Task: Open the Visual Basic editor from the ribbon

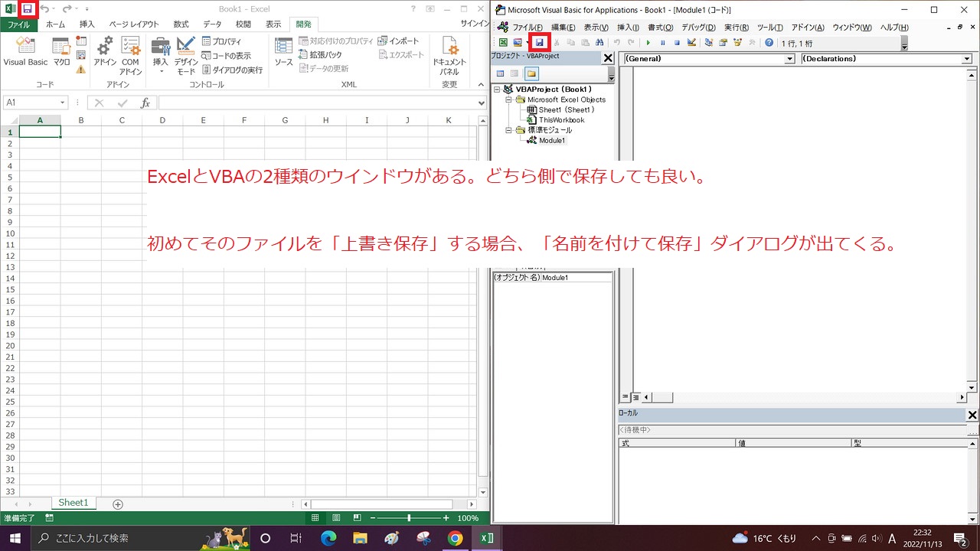Action: (25, 51)
